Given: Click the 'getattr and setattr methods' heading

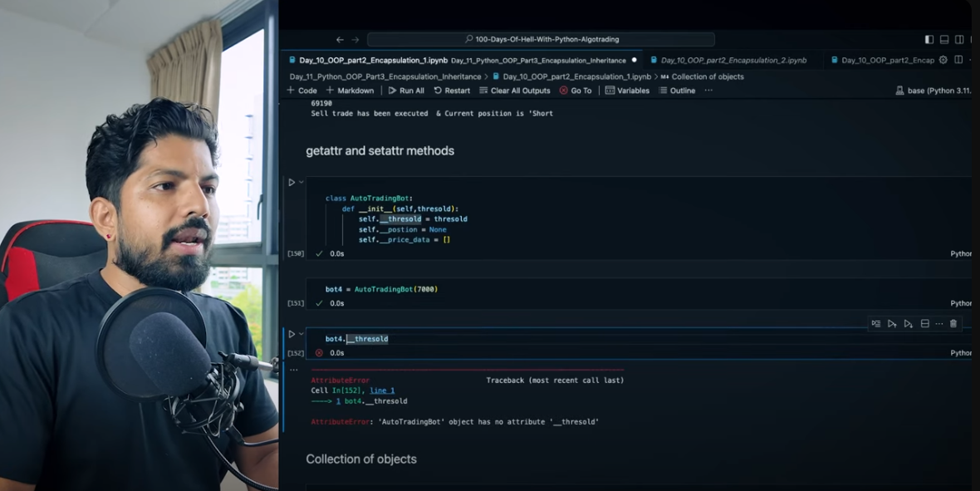Looking at the screenshot, I should [x=380, y=150].
